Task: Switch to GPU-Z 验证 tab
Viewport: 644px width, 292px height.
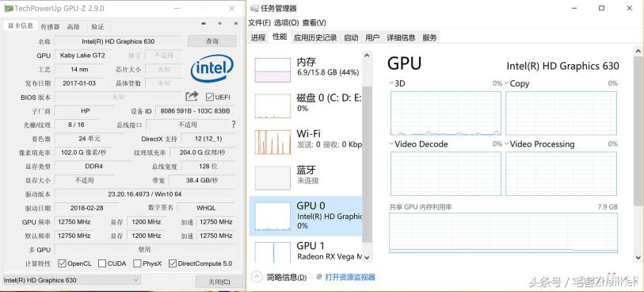Action: click(x=97, y=27)
